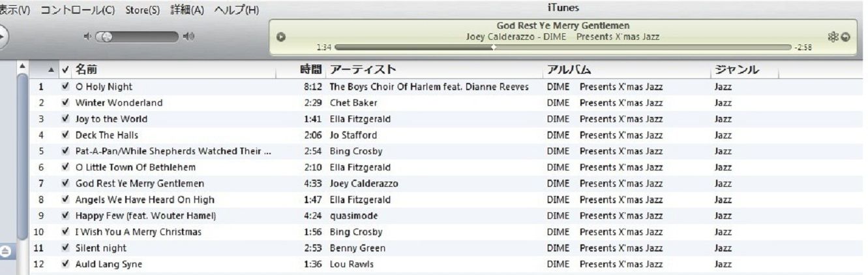This screenshot has width=868, height=275.
Task: Click the -2:58 remaining time display
Action: coord(803,48)
